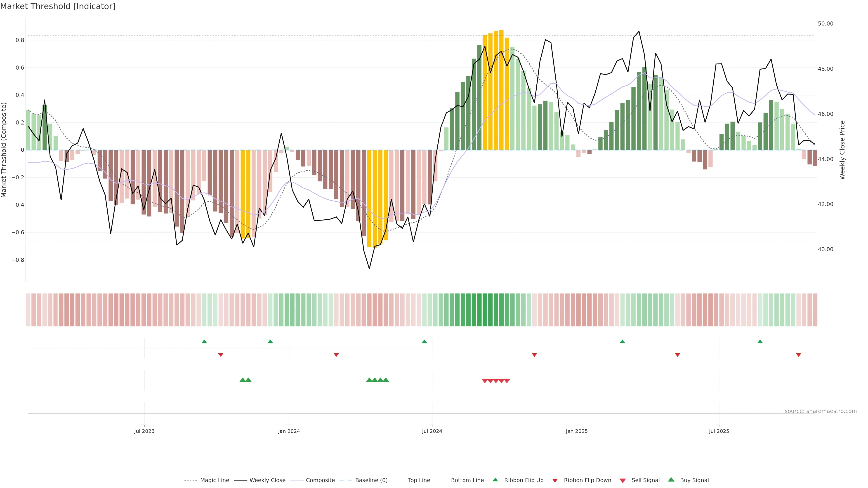This screenshot has width=868, height=488.
Task: Toggle the Composite legend entry
Action: 320,480
